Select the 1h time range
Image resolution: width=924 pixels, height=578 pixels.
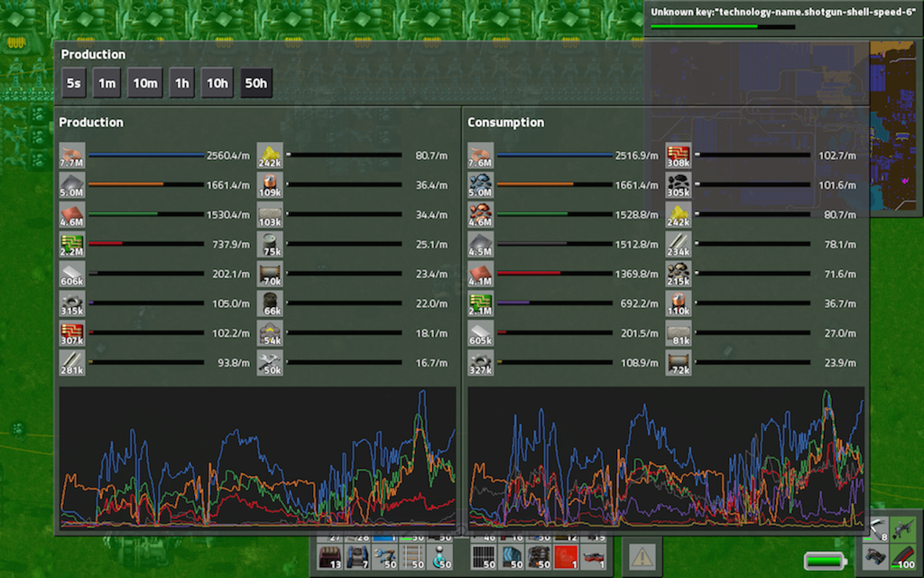(x=182, y=83)
